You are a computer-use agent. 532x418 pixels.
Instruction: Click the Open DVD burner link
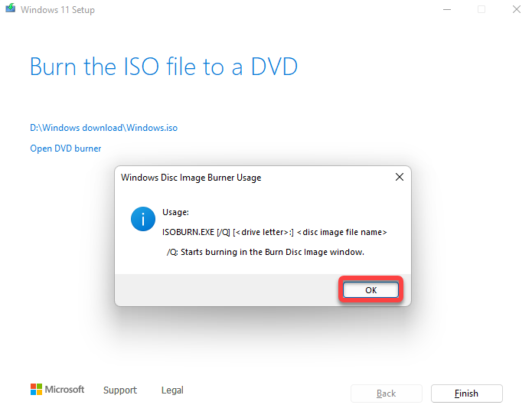pyautogui.click(x=65, y=149)
